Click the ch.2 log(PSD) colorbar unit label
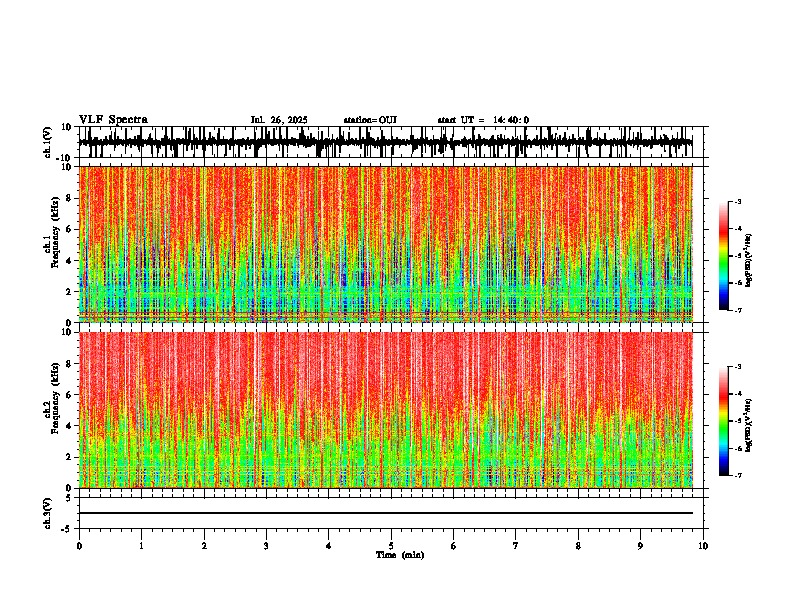 (749, 425)
